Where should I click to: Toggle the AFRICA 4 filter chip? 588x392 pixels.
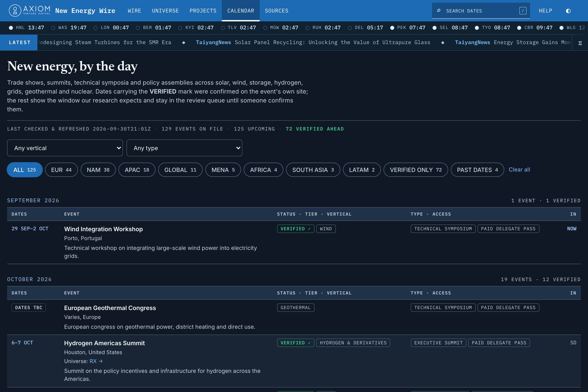263,170
